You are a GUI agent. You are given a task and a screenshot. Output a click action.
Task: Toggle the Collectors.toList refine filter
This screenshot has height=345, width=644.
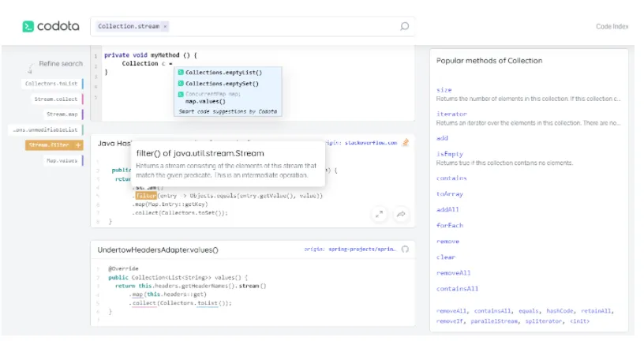click(x=51, y=84)
